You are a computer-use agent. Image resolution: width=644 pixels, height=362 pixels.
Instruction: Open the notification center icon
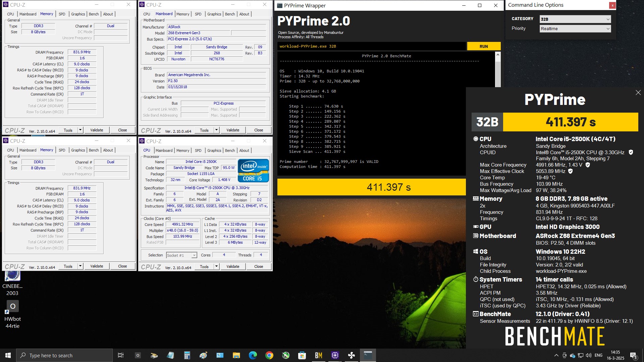click(633, 355)
